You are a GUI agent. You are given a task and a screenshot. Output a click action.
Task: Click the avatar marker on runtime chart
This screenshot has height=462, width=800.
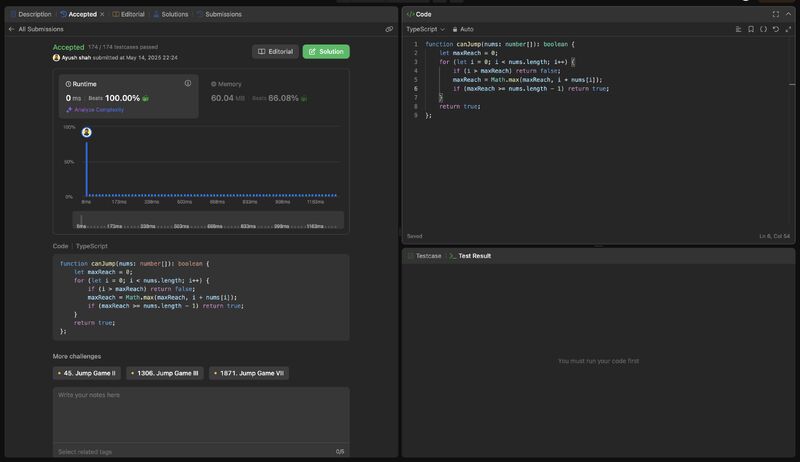click(87, 133)
